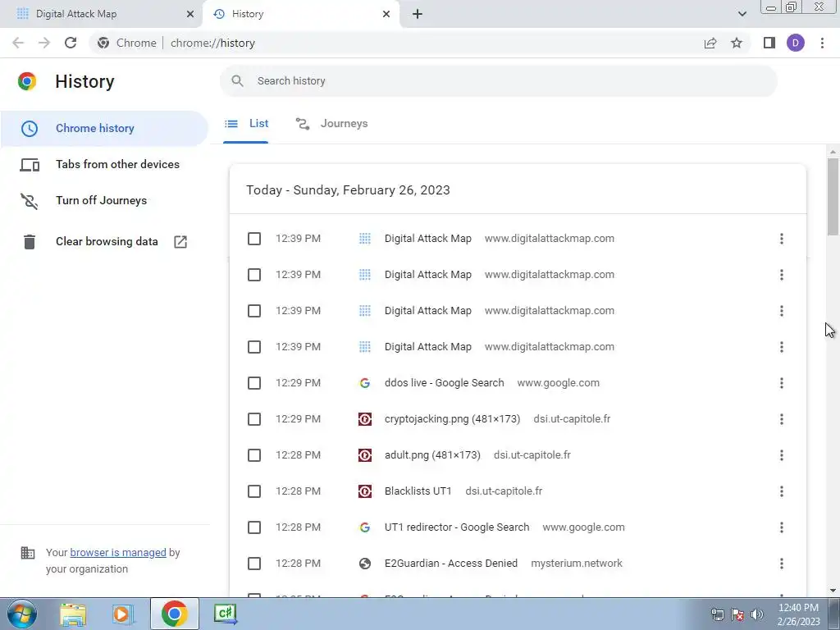Viewport: 840px width, 630px height.
Task: Open new tab with plus button
Action: click(418, 14)
